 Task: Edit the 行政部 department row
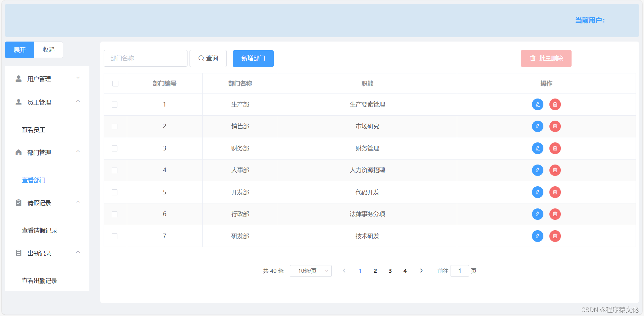pos(537,214)
